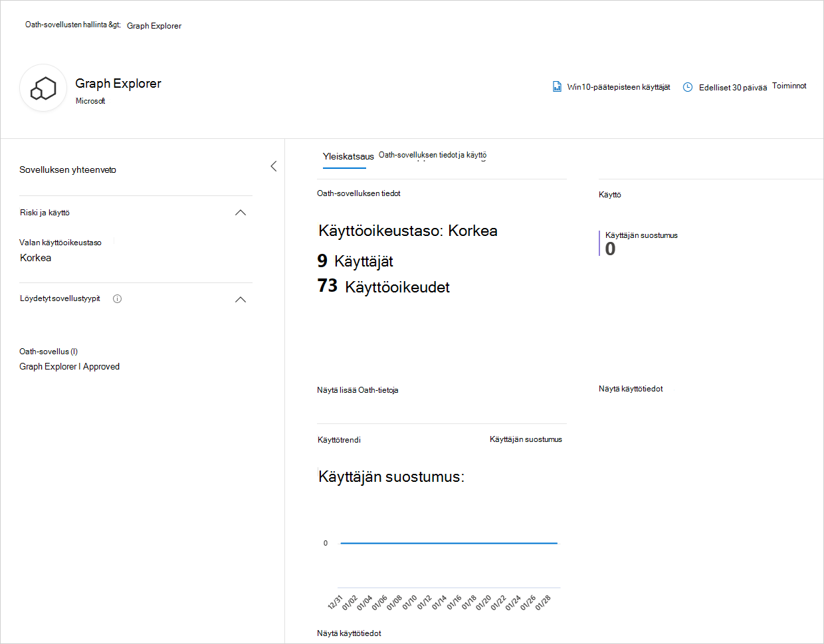Viewport: 824px width, 644px height.
Task: Toggle chart to Käyttäjän suostumus view
Action: (526, 439)
